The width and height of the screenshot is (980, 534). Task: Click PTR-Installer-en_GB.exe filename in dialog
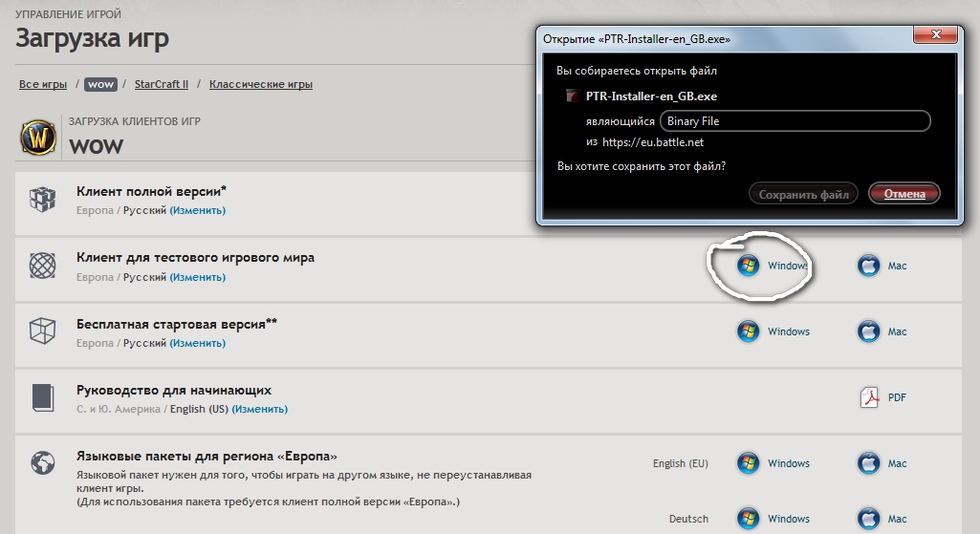pyautogui.click(x=651, y=96)
